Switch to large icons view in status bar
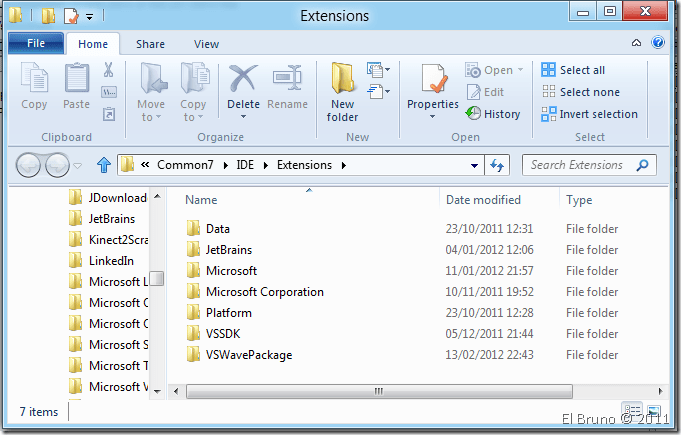This screenshot has height=435, width=681. tap(654, 411)
